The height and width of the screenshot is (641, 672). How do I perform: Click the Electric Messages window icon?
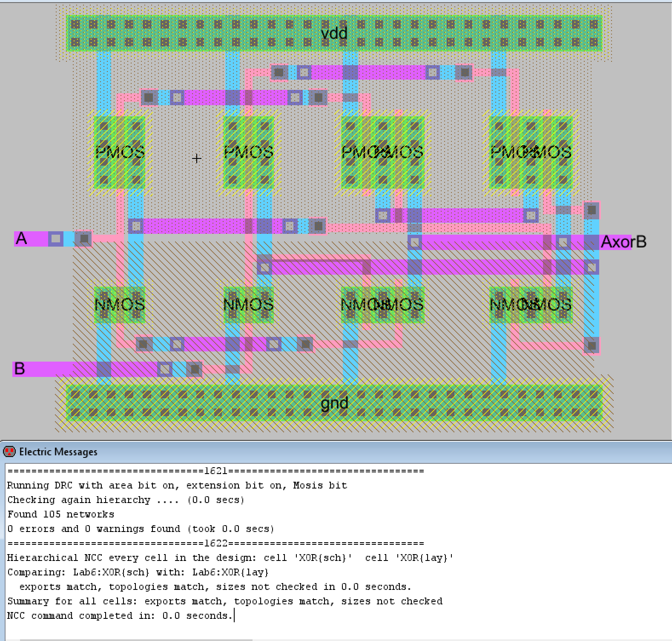tap(9, 451)
